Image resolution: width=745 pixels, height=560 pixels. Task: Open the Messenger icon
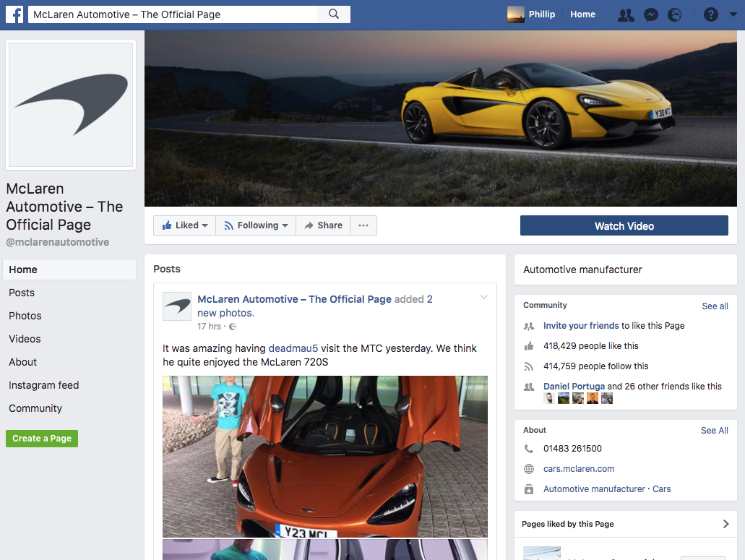(x=651, y=14)
